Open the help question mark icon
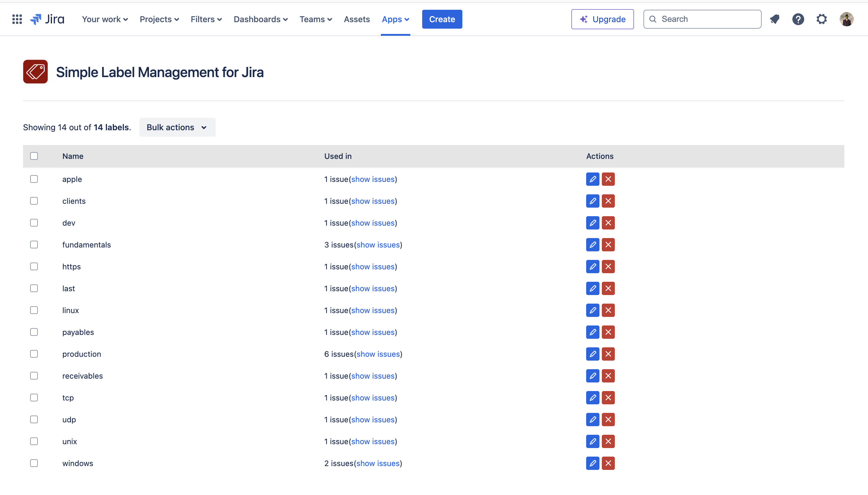The height and width of the screenshot is (495, 868). click(798, 19)
